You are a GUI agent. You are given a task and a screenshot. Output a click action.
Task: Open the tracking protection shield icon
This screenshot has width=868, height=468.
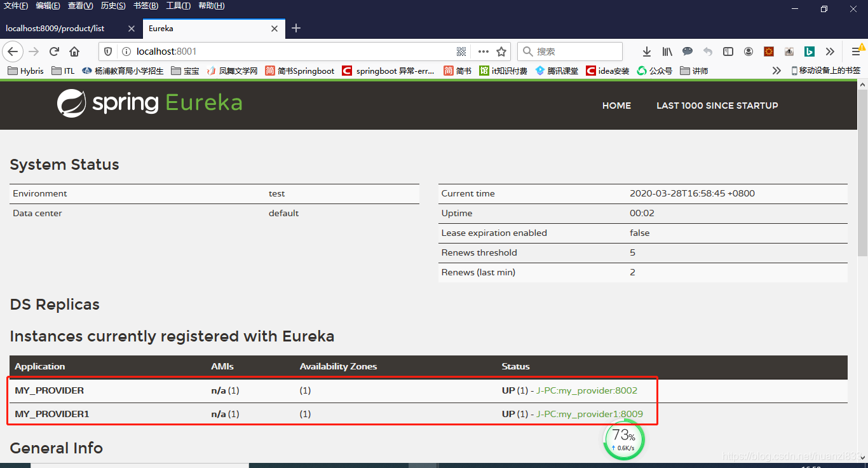pyautogui.click(x=108, y=52)
